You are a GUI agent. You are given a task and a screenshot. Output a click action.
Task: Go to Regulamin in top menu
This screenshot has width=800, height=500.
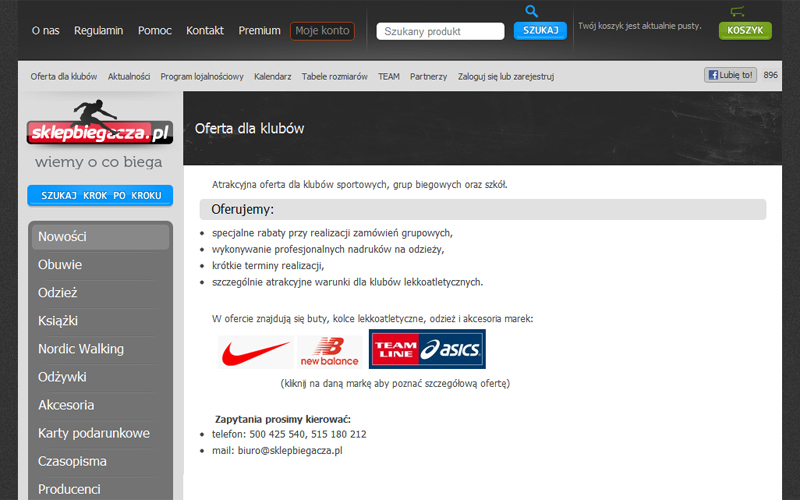98,31
